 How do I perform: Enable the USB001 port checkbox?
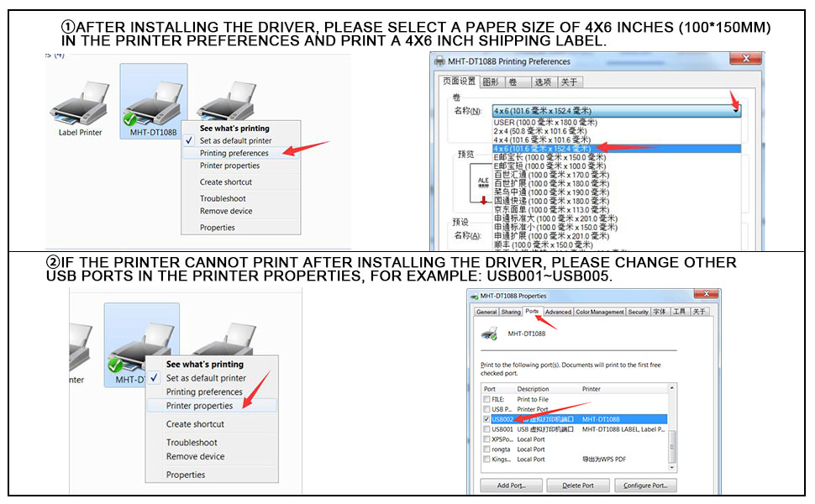[x=486, y=429]
